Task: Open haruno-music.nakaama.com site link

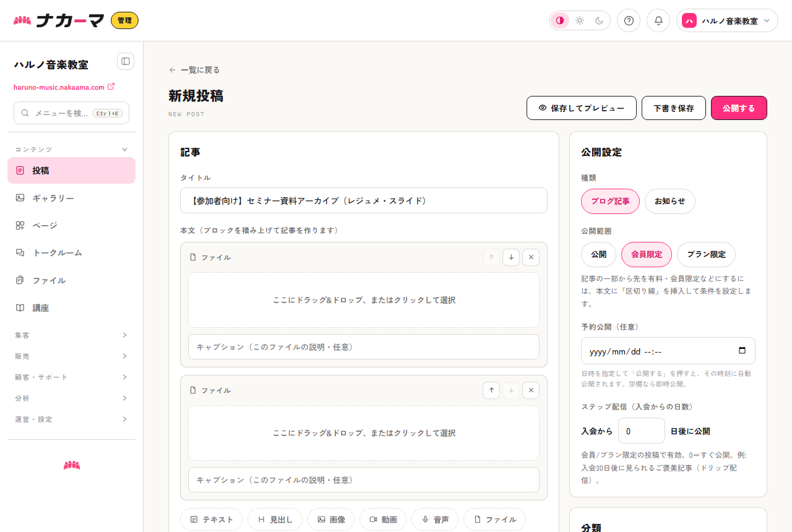Action: [64, 87]
